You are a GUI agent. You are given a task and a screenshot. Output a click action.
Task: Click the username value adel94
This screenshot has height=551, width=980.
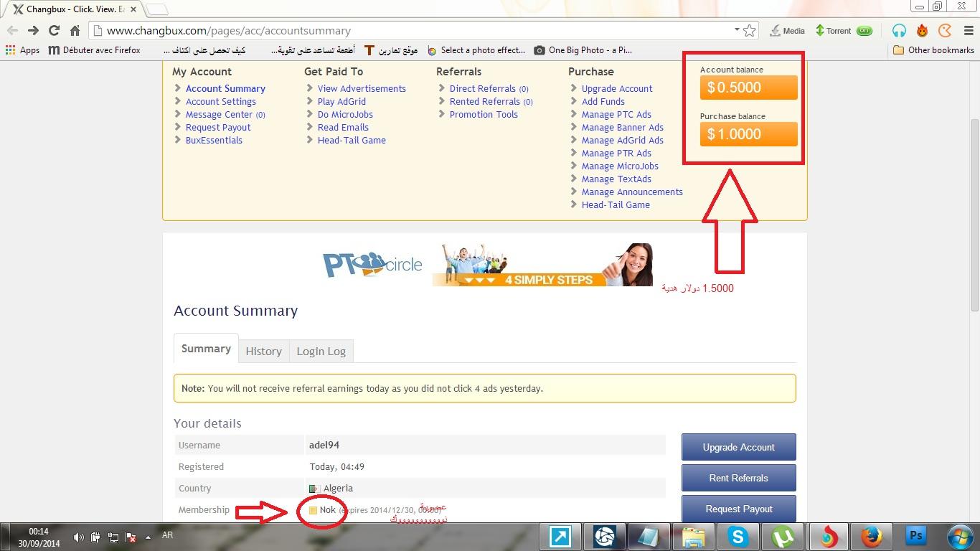324,445
